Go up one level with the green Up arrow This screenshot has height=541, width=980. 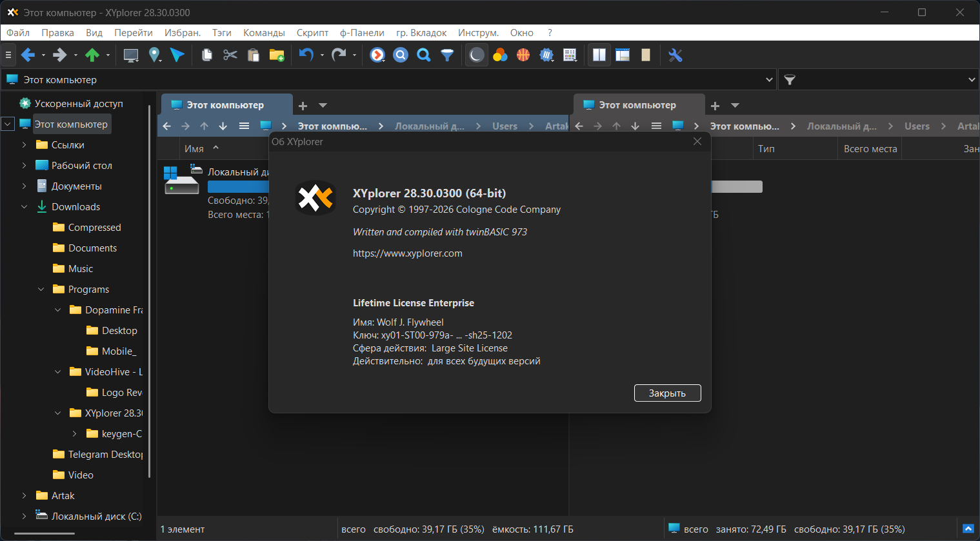92,55
